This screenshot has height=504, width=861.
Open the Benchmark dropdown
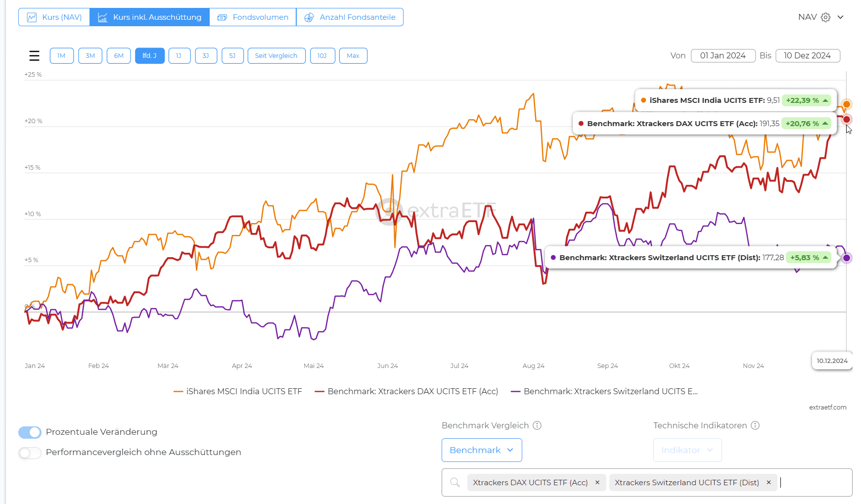click(x=482, y=450)
